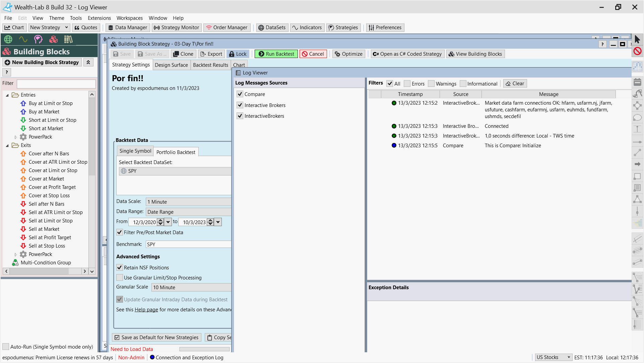Open the Order Manager window
Viewport: 644px width, 363px height.
227,28
